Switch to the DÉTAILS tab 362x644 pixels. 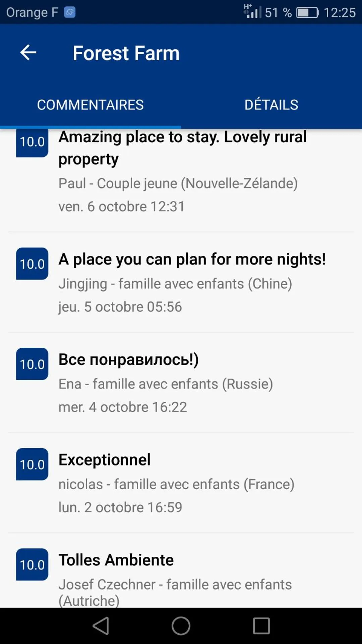point(271,105)
